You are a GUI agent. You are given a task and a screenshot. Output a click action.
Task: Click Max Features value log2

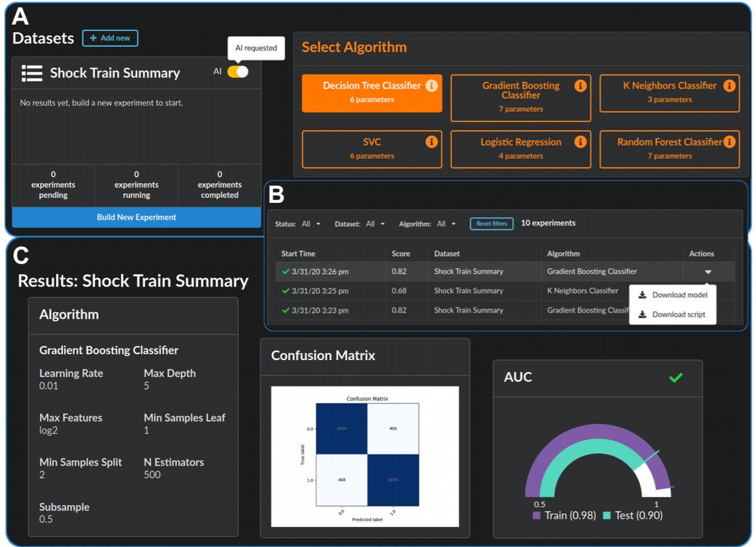pos(49,430)
